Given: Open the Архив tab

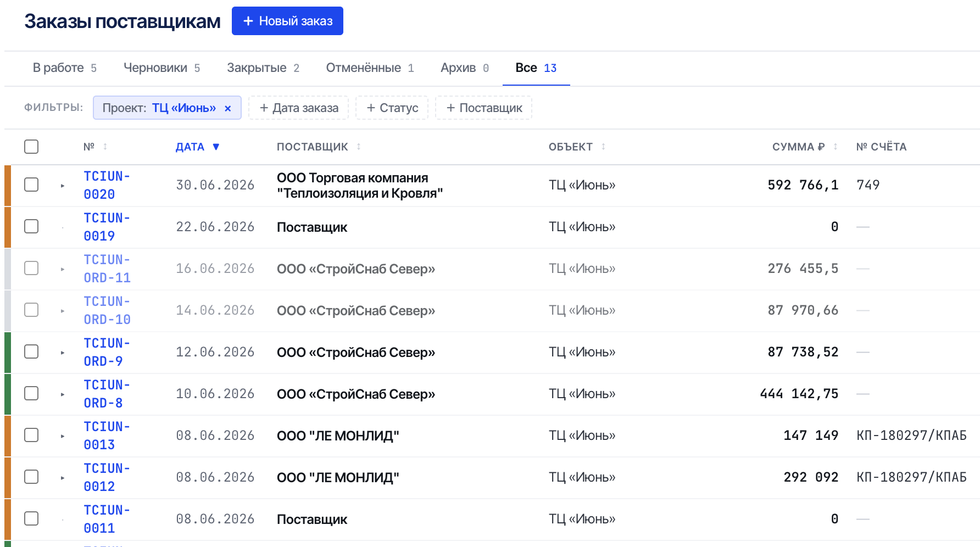Looking at the screenshot, I should pyautogui.click(x=465, y=68).
